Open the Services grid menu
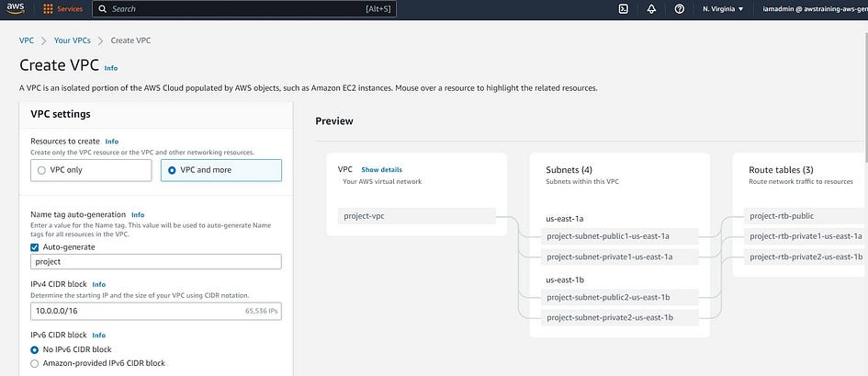868x376 pixels. click(48, 9)
